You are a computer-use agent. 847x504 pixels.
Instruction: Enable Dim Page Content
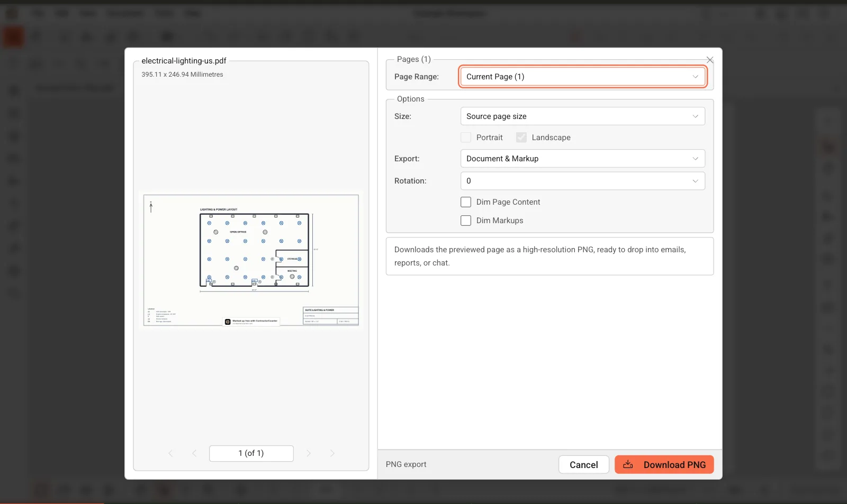(x=466, y=202)
